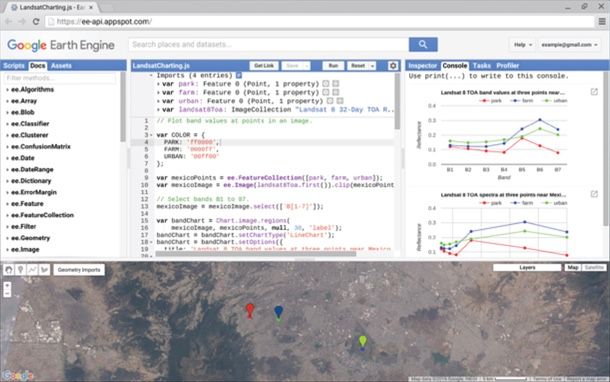The image size is (610, 382).
Task: Expand ee.Geometry docs entry
Action: point(7,238)
